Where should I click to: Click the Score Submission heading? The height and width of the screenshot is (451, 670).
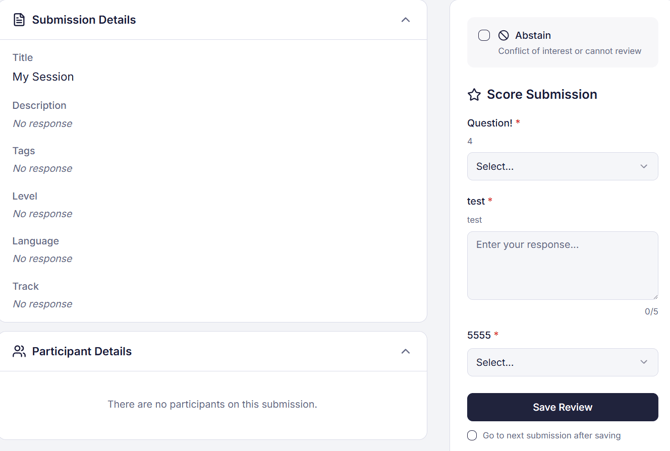(x=541, y=95)
